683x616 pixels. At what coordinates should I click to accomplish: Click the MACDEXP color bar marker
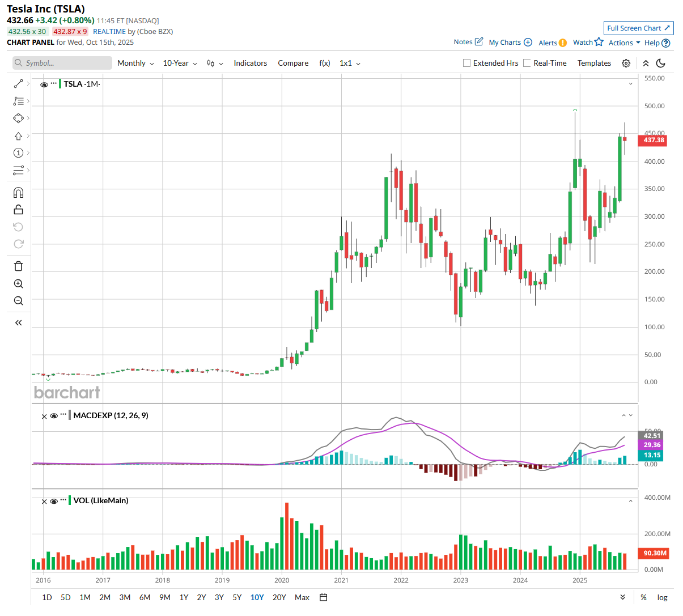tap(70, 415)
